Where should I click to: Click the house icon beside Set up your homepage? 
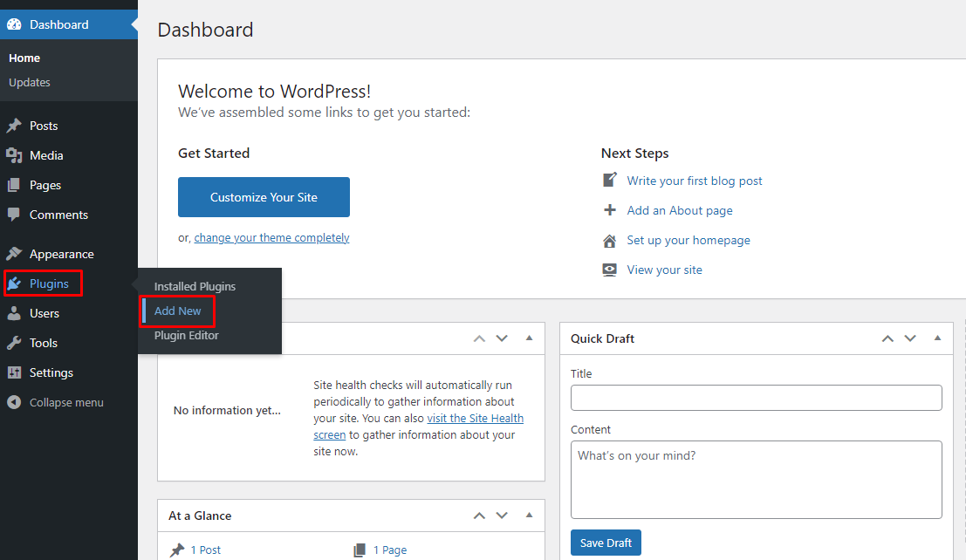[609, 240]
